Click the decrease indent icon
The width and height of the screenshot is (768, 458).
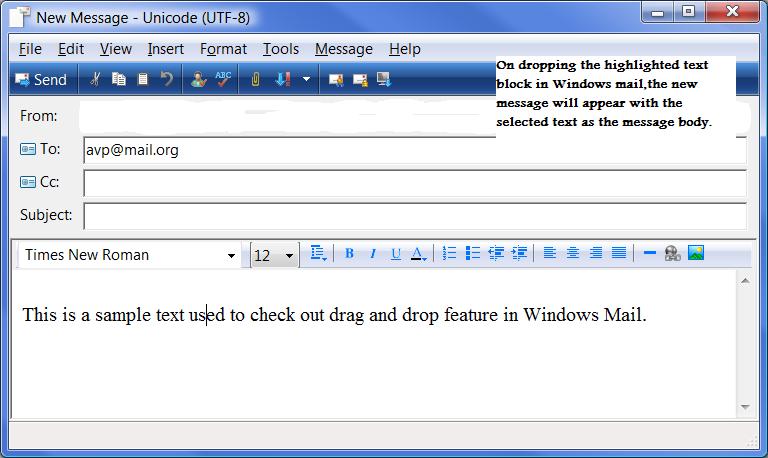496,253
